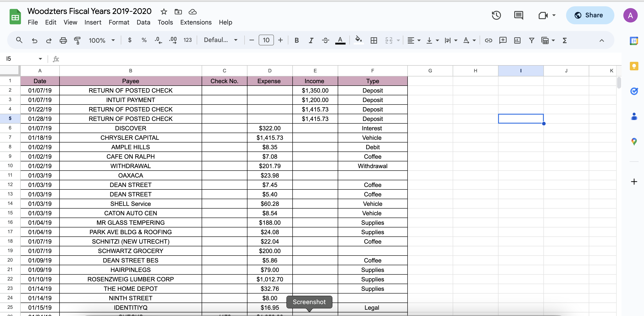Select the CHRYSLER CAPITAL payee cell

coord(130,138)
